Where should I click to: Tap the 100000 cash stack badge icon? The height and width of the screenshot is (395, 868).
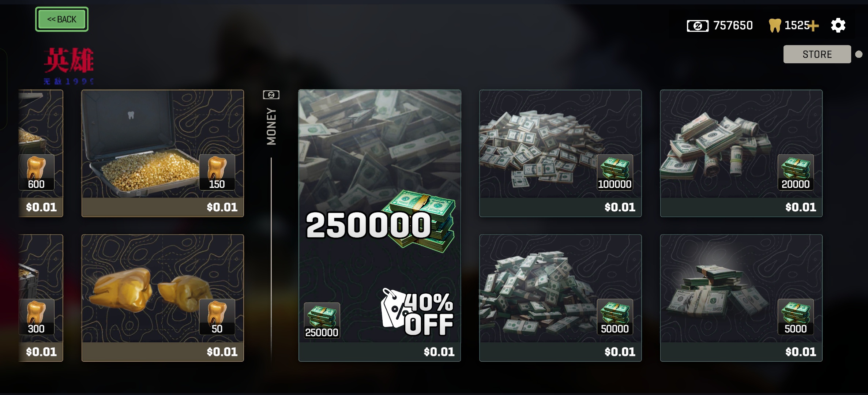[615, 172]
